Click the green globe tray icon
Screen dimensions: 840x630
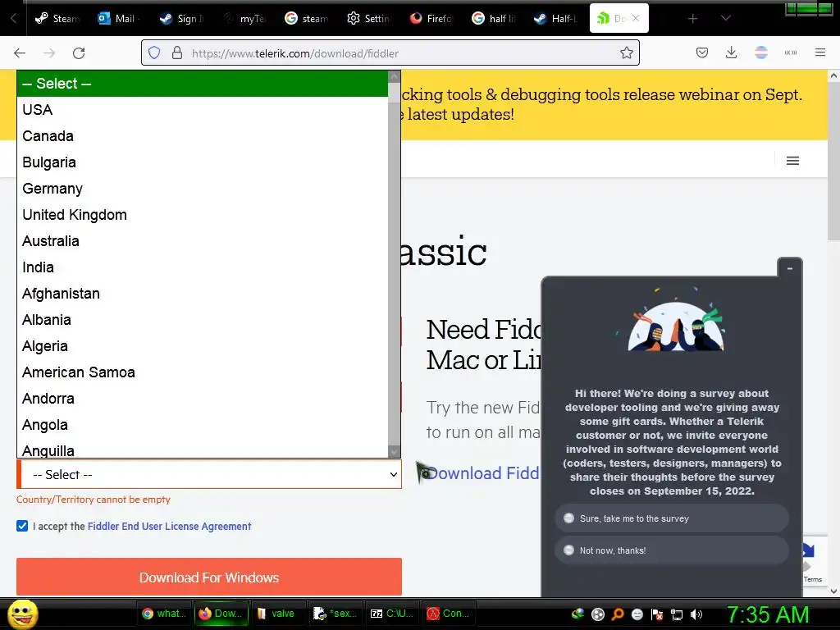click(x=578, y=614)
